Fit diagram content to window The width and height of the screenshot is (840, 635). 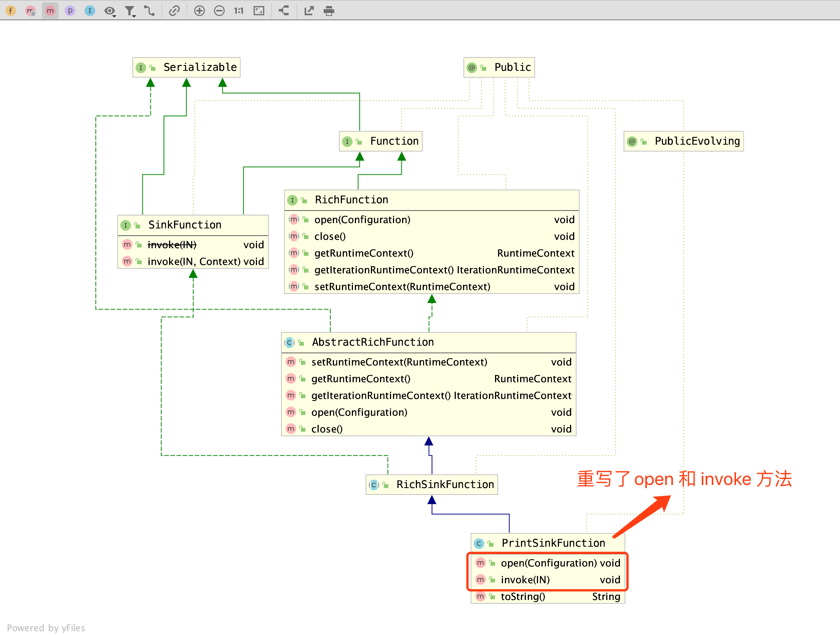point(259,11)
